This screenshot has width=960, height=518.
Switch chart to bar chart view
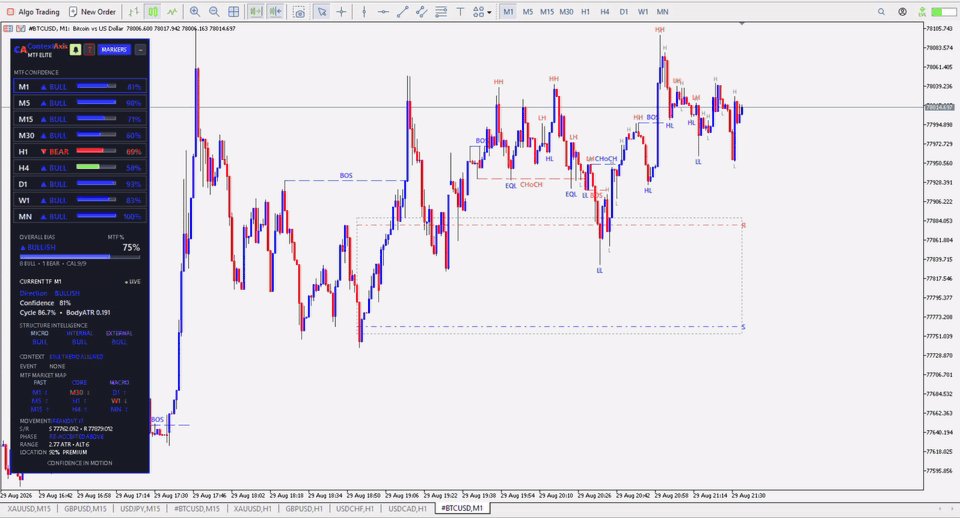(x=133, y=12)
